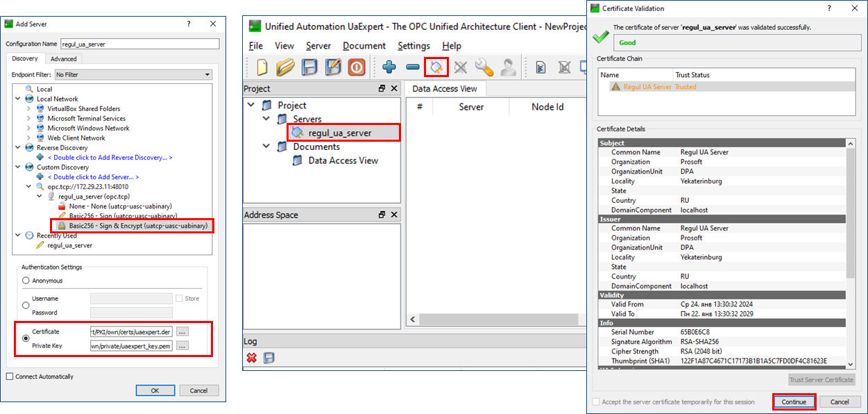Click the Remove Server minus icon
Image resolution: width=868 pixels, height=414 pixels.
413,67
